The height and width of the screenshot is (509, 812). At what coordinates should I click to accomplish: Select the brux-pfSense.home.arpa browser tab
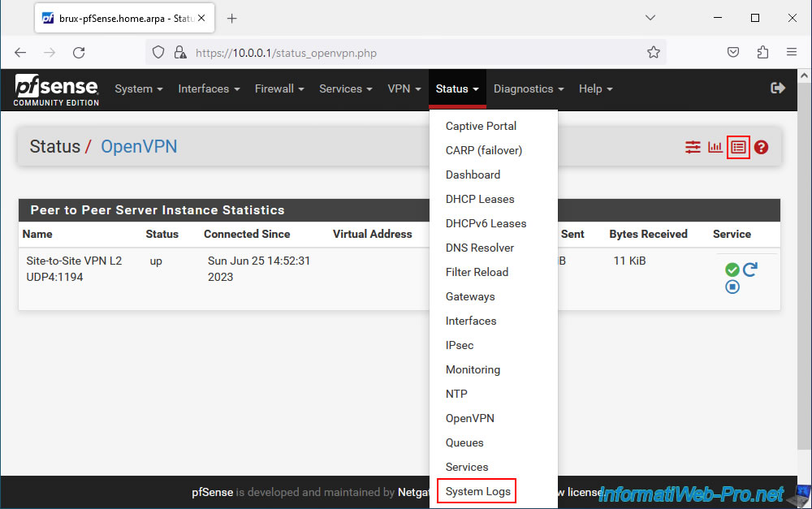[x=124, y=19]
